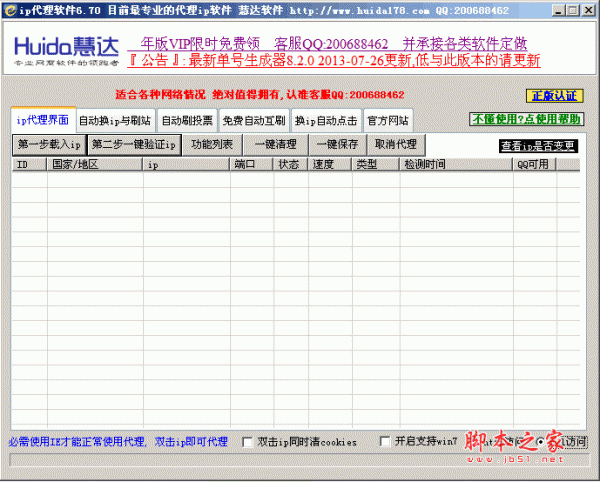Open the 公告 最新单号生成器8.2.0 announcement link
Image resolution: width=600 pixels, height=482 pixels.
pos(334,60)
